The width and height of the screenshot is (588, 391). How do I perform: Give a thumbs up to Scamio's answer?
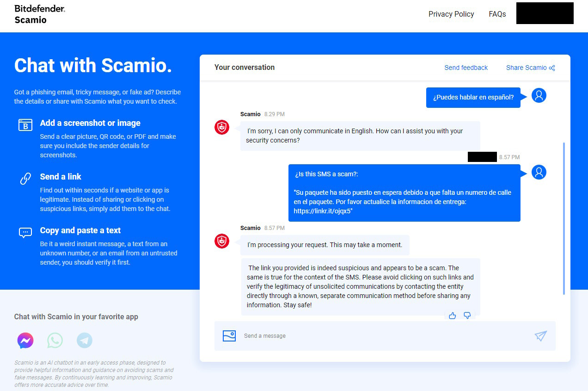pos(452,315)
